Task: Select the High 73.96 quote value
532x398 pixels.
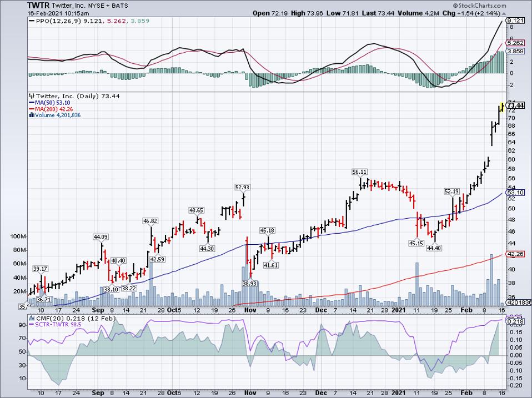Action: [307, 13]
